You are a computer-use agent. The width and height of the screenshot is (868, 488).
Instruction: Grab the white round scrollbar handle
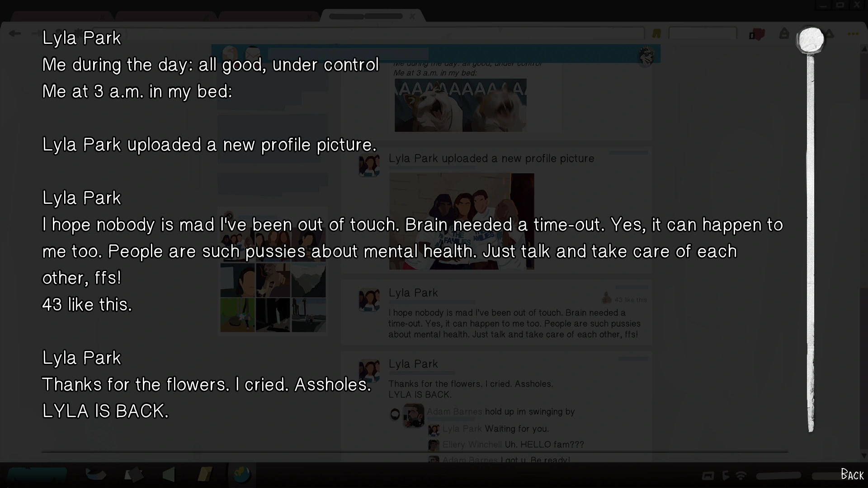[x=811, y=40]
